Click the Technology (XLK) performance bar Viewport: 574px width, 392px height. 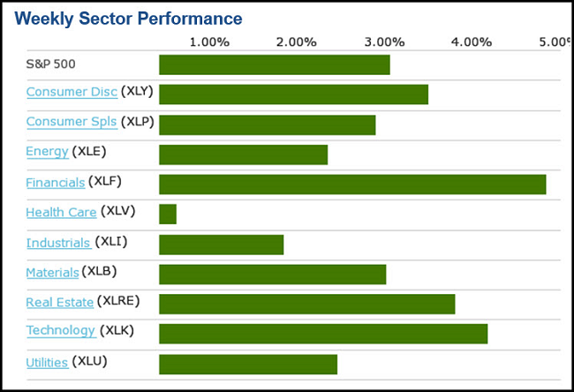point(323,334)
